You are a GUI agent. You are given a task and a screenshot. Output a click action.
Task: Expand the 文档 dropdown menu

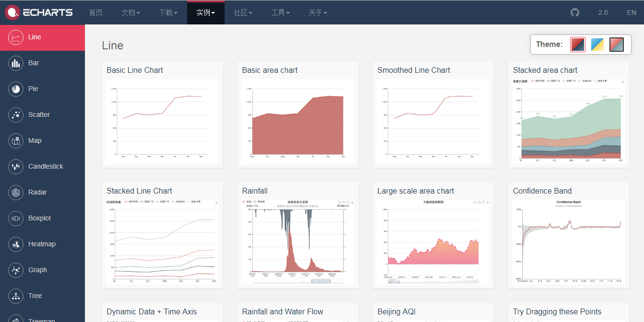131,12
